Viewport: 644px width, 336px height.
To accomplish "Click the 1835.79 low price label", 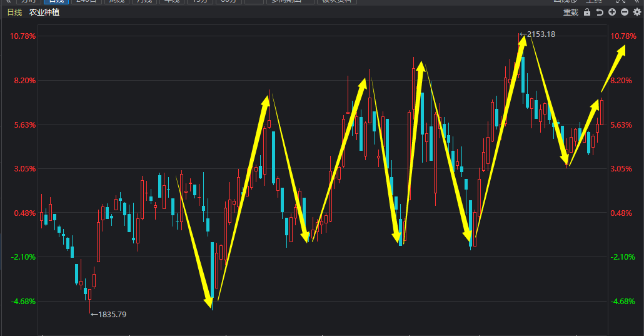I will click(112, 314).
